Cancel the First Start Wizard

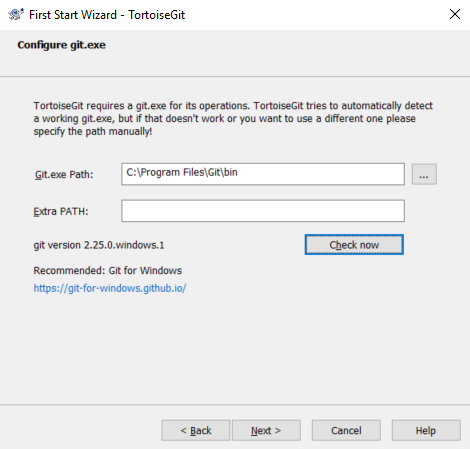(346, 430)
